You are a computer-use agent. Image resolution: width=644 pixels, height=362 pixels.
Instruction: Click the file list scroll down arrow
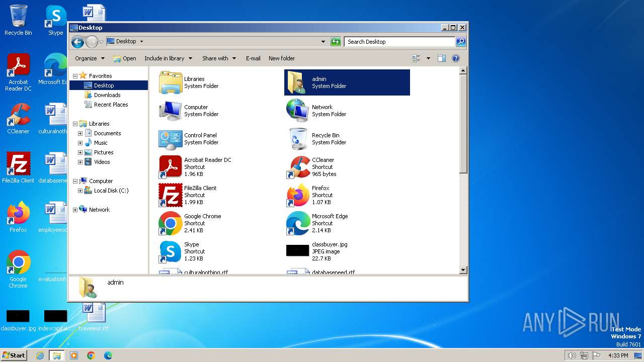point(463,270)
